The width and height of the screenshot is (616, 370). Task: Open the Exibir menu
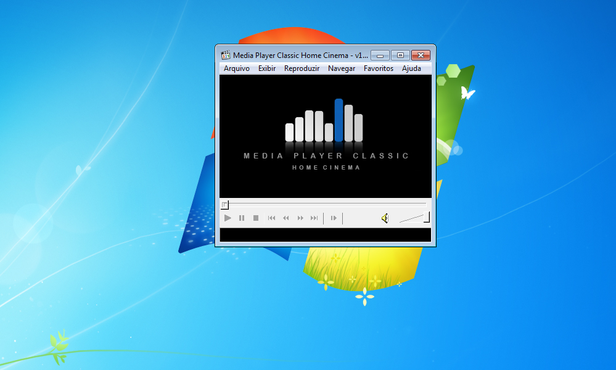click(x=267, y=68)
